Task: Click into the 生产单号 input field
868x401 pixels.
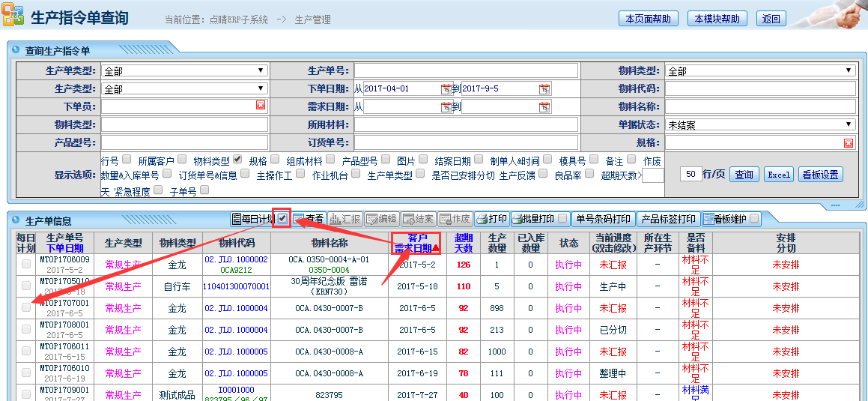Action: coord(466,70)
